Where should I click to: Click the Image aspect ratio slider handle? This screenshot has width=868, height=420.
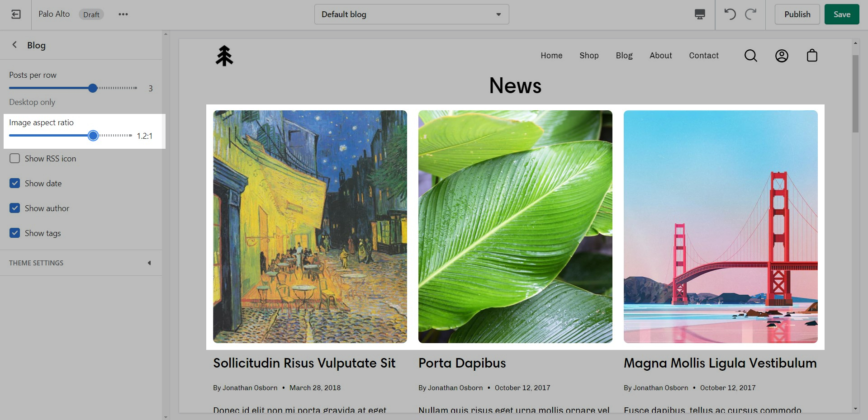point(93,136)
